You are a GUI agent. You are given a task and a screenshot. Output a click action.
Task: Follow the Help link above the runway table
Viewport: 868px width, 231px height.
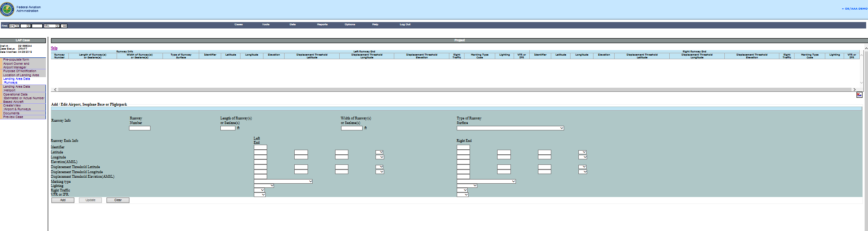tap(54, 48)
